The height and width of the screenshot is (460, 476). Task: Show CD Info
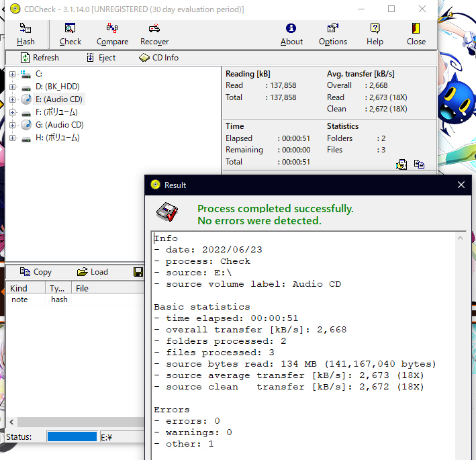pos(159,58)
